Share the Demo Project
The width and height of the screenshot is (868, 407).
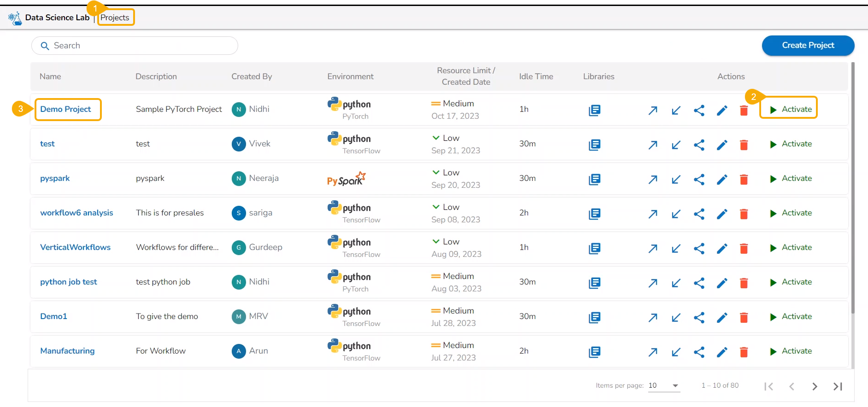point(699,110)
